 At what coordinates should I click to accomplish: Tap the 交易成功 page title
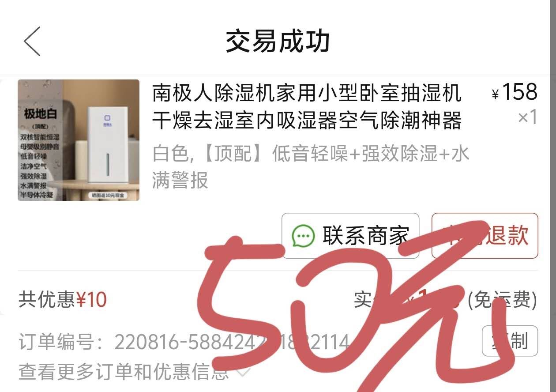pos(278,41)
